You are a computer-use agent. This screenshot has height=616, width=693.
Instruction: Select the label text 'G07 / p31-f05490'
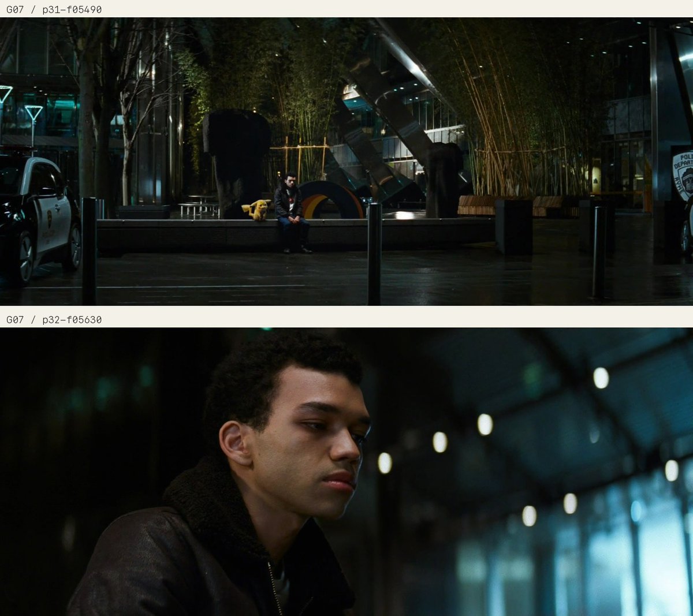click(x=54, y=10)
